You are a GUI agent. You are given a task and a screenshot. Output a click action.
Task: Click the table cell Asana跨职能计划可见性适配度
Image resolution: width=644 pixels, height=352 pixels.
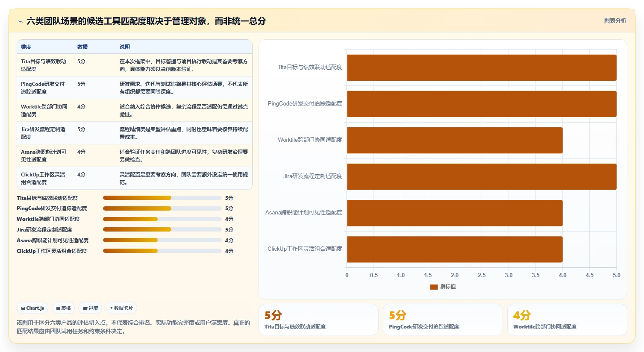click(x=44, y=155)
